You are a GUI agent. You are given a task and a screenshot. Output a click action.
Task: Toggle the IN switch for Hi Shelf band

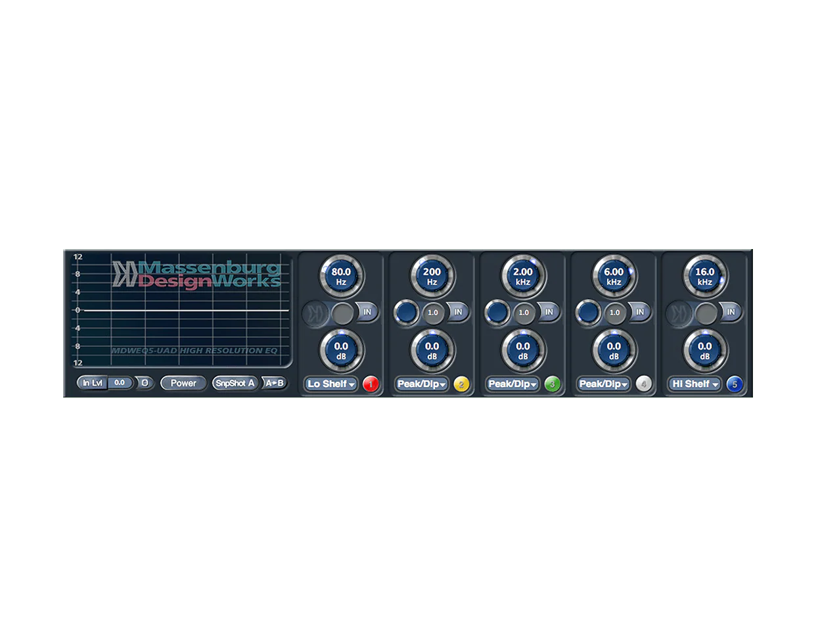730,313
